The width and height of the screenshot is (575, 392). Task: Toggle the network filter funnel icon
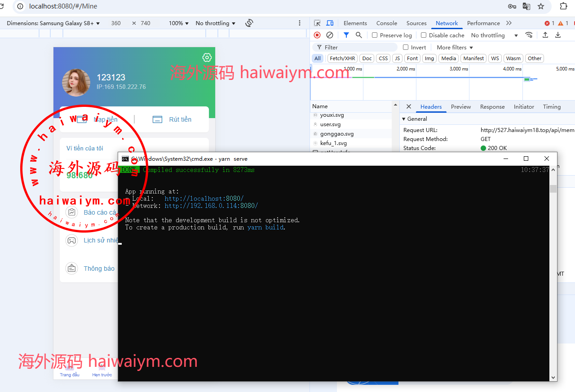(346, 35)
